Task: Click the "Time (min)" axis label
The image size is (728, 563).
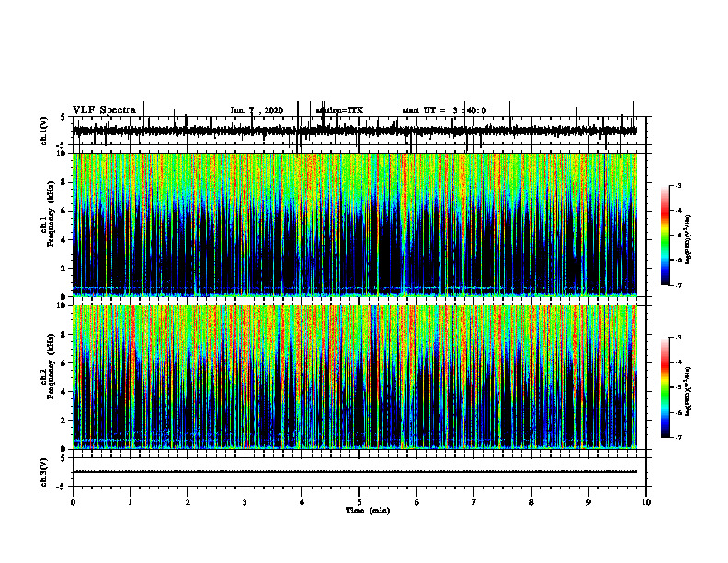Action: 368,511
